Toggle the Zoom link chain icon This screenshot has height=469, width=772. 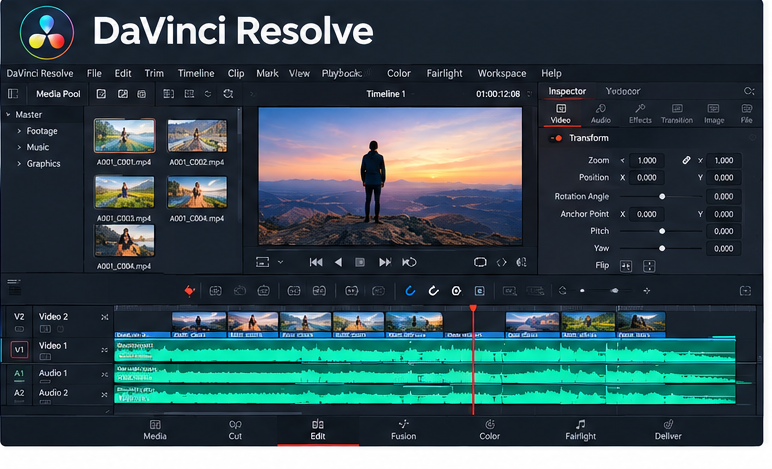pos(686,160)
